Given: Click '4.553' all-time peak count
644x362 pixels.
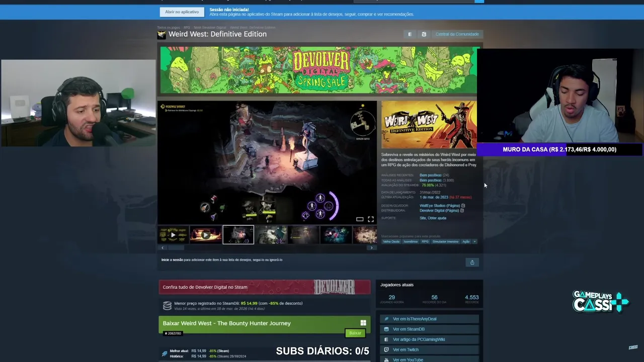Looking at the screenshot, I should pyautogui.click(x=472, y=297).
